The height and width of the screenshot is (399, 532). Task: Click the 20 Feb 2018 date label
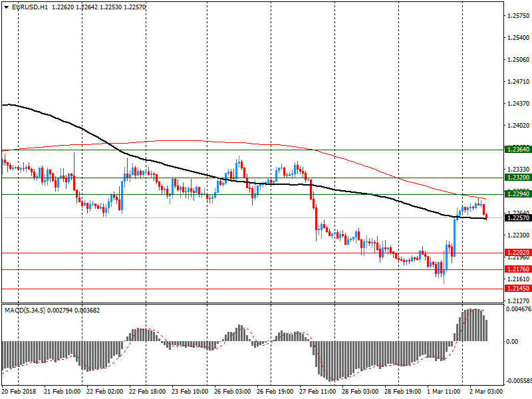pyautogui.click(x=19, y=392)
